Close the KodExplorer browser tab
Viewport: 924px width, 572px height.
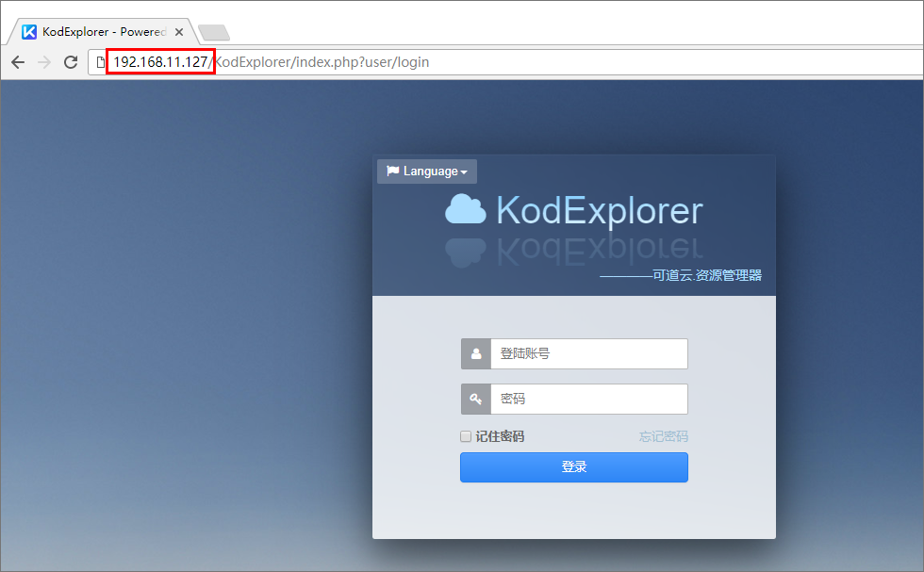tap(178, 31)
